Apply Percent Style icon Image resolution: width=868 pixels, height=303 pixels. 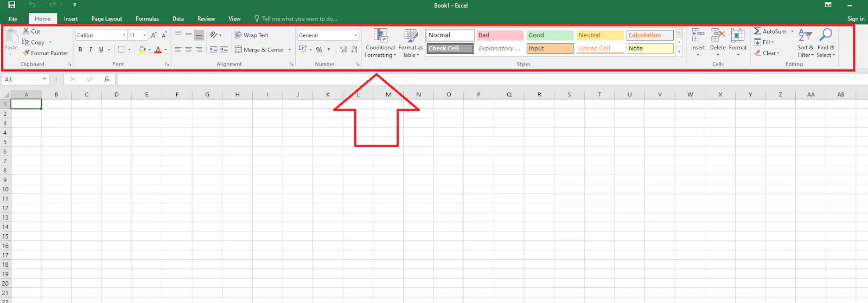pos(319,49)
